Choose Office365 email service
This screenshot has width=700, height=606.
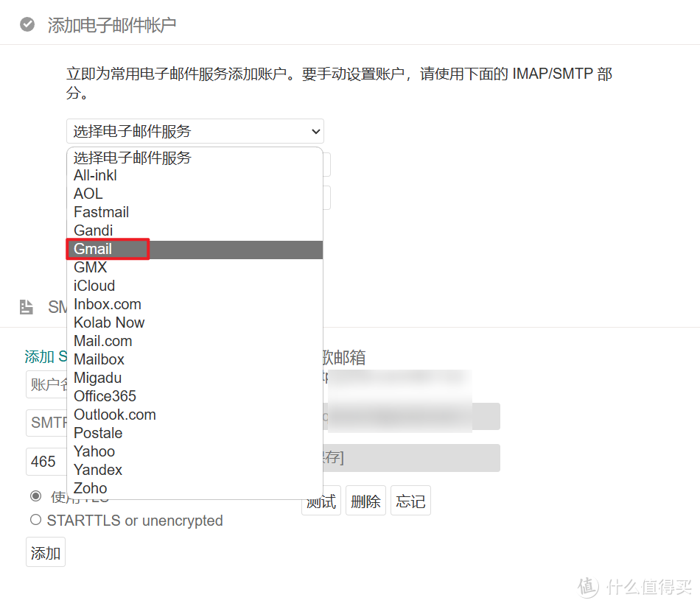point(195,396)
